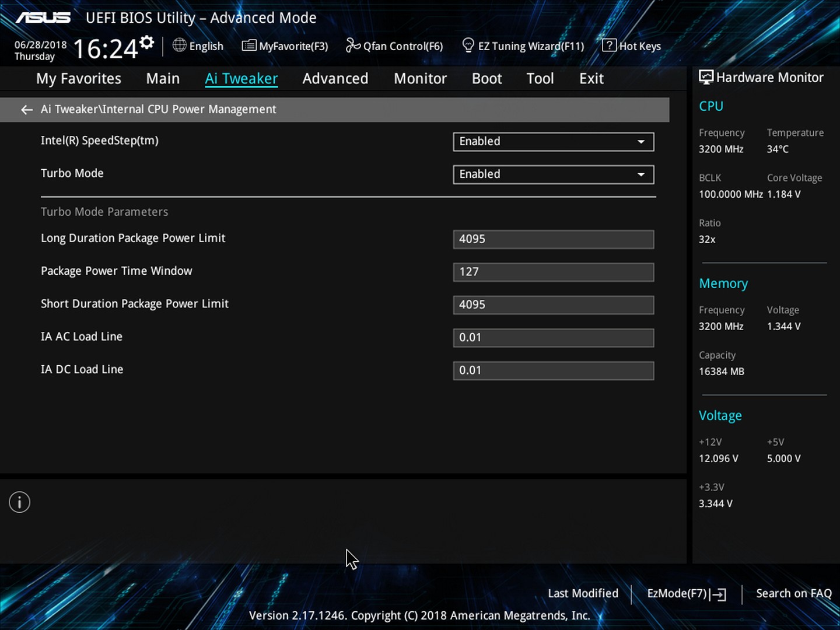The image size is (840, 630).
Task: Click the Turbo Mode Parameters heading
Action: point(104,212)
